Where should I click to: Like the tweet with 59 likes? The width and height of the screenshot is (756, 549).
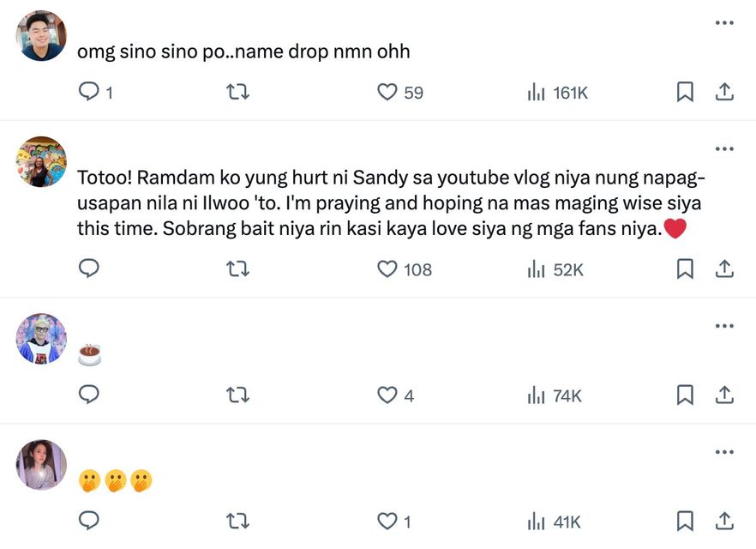point(387,92)
